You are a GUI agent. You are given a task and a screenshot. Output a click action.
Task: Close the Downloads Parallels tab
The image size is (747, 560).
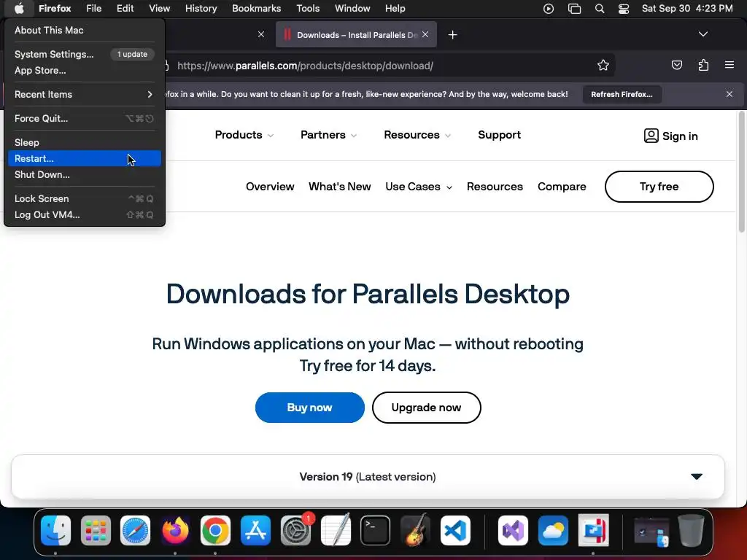coord(425,34)
